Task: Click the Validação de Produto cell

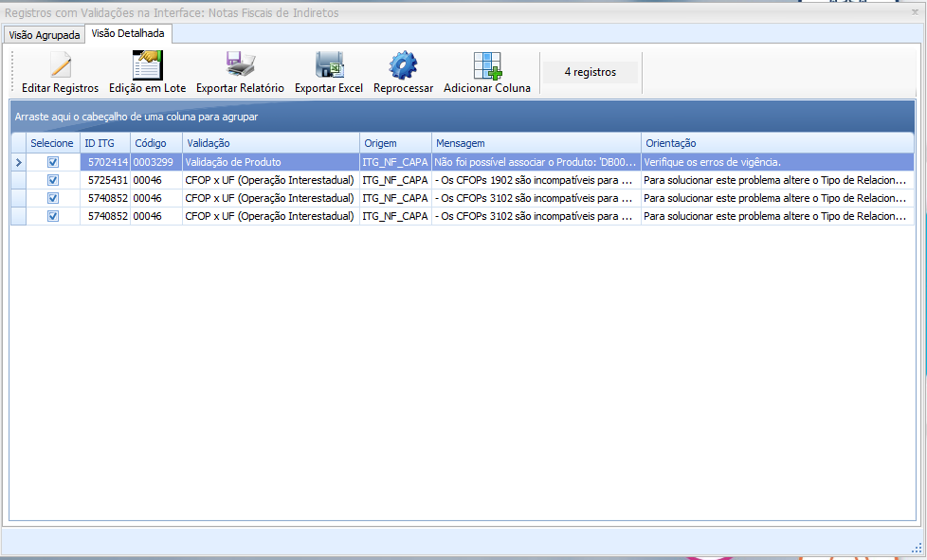Action: click(x=271, y=162)
